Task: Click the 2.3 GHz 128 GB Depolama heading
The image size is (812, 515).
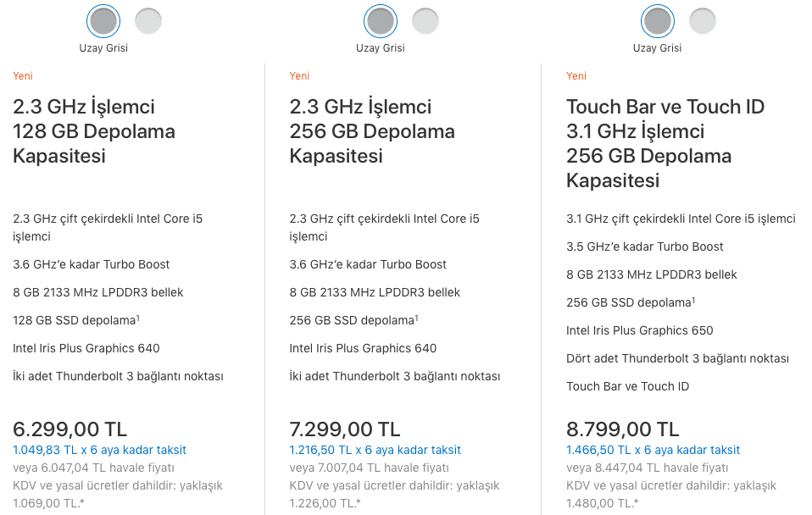Action: point(94,131)
